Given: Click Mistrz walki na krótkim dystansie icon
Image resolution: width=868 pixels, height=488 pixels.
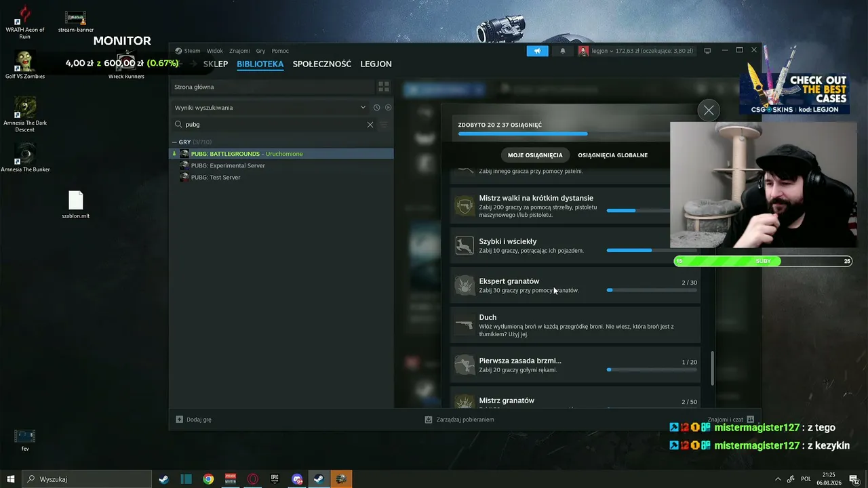Looking at the screenshot, I should 465,206.
